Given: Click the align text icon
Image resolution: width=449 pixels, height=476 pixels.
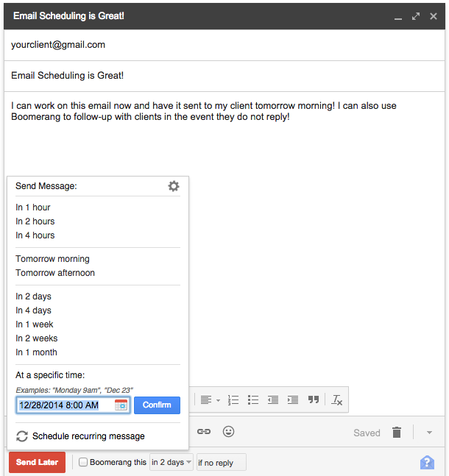Looking at the screenshot, I should coord(206,399).
